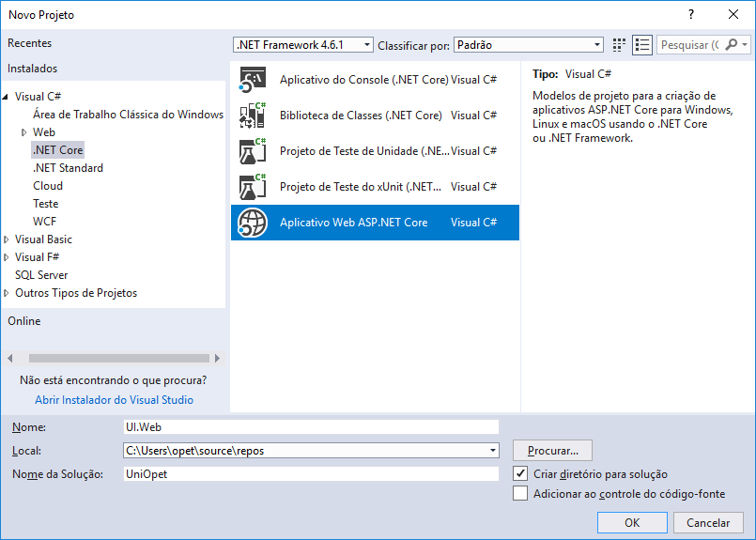Image resolution: width=756 pixels, height=540 pixels.
Task: Select Biblioteca de Classes (.NET Core) text
Action: (x=361, y=116)
